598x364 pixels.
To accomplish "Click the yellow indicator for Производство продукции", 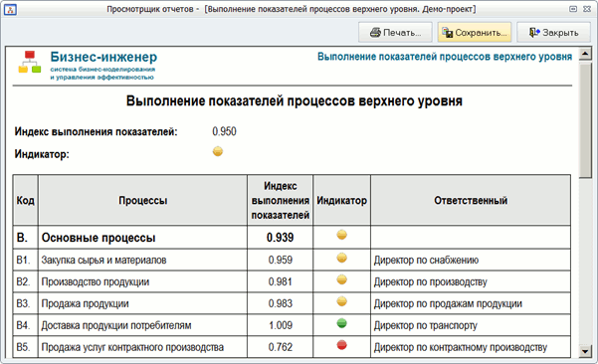I will pyautogui.click(x=341, y=280).
